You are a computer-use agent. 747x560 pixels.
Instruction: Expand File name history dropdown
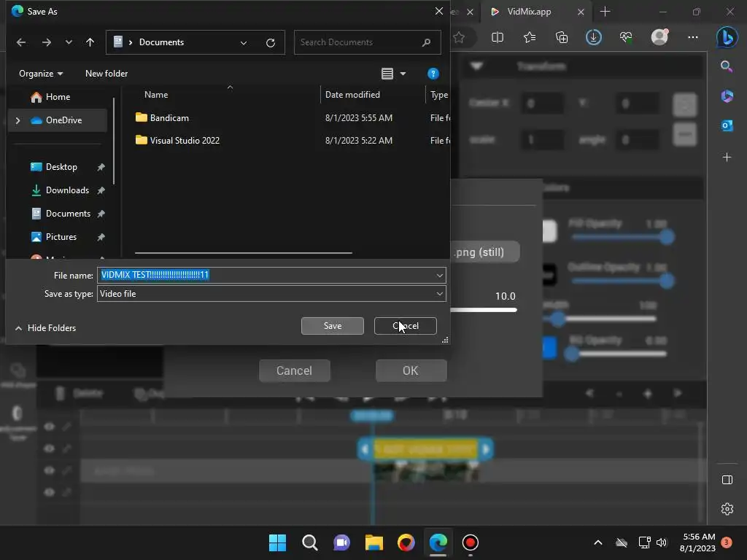[440, 275]
